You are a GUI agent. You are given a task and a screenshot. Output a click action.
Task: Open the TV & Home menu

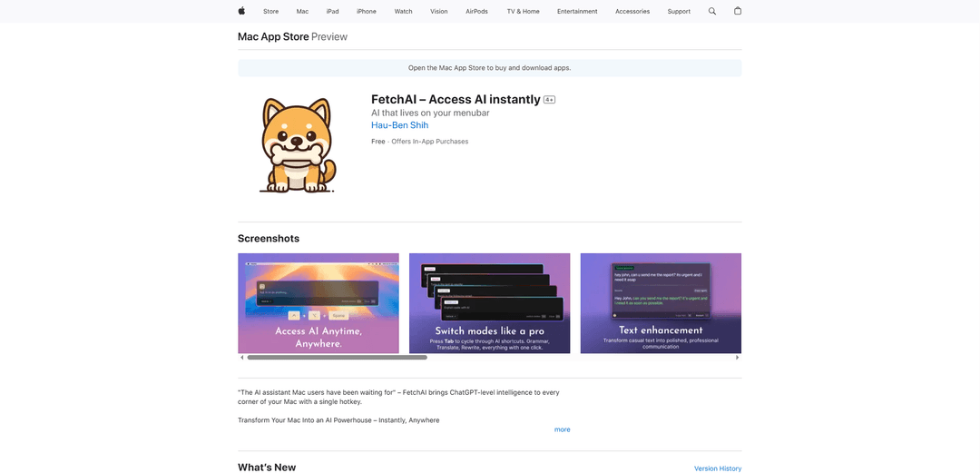point(524,11)
